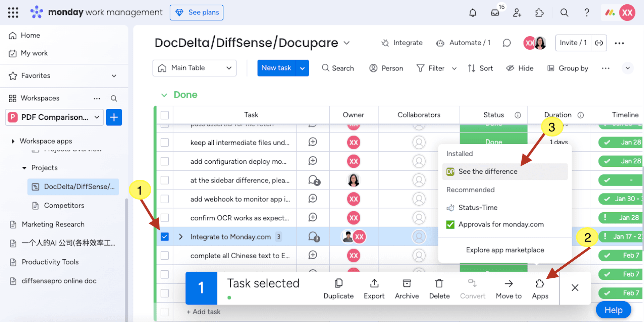This screenshot has width=644, height=322.
Task: Check the confirm OCR works row
Action: pos(165,218)
